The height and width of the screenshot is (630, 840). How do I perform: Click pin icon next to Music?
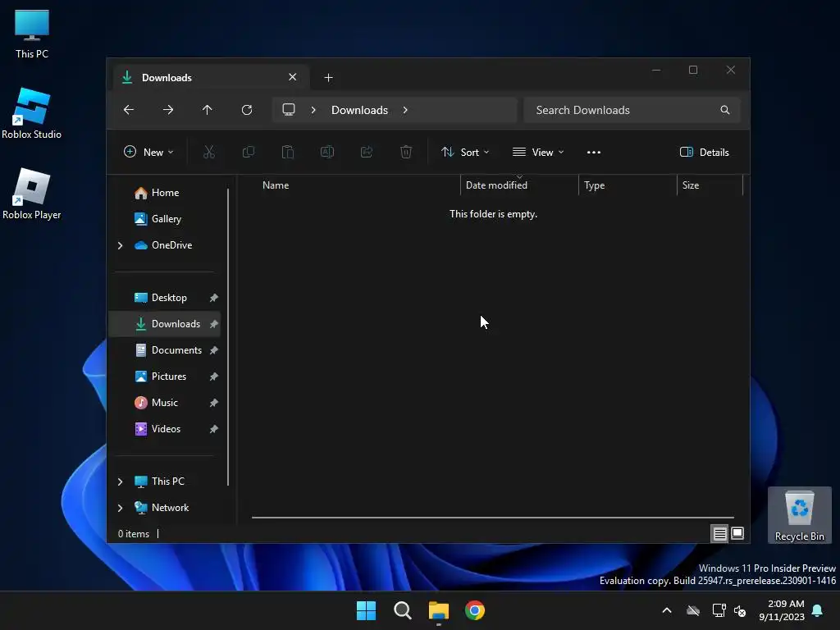tap(214, 403)
